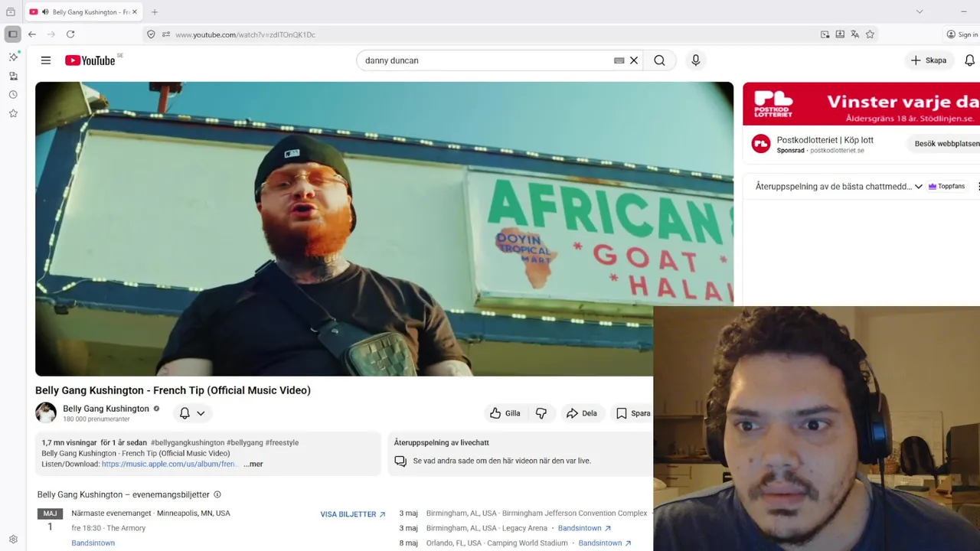Image resolution: width=980 pixels, height=551 pixels.
Task: Click the Sign in button
Action: (962, 34)
